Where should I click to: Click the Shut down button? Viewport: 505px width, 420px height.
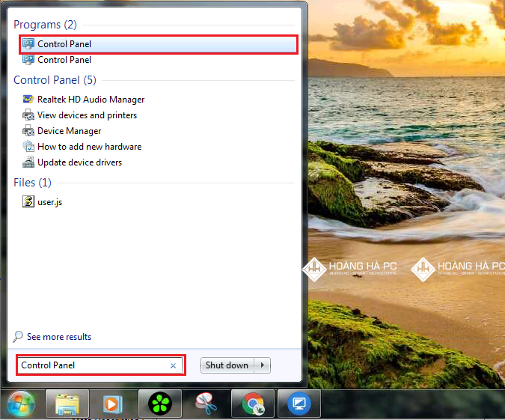tap(227, 365)
